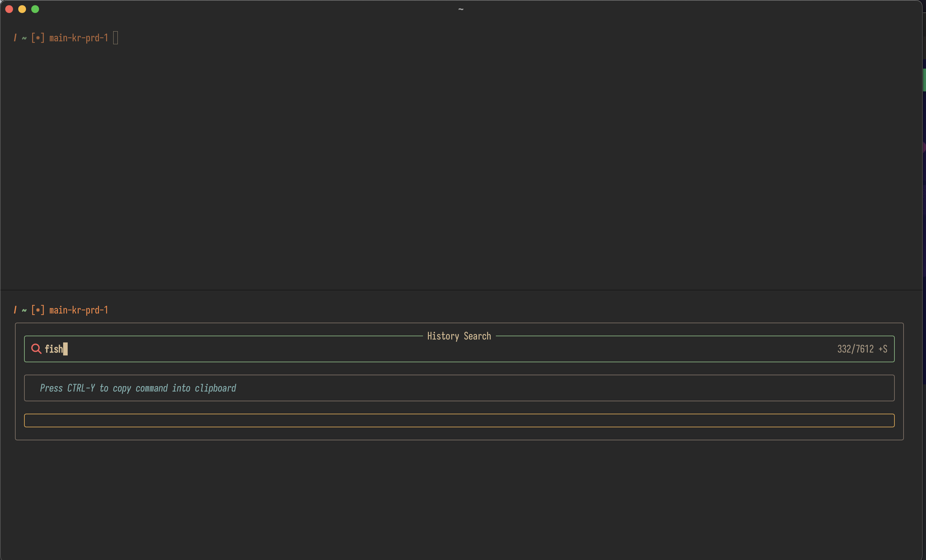Click the green marker on right edge scrollbar
926x560 pixels.
[x=924, y=80]
